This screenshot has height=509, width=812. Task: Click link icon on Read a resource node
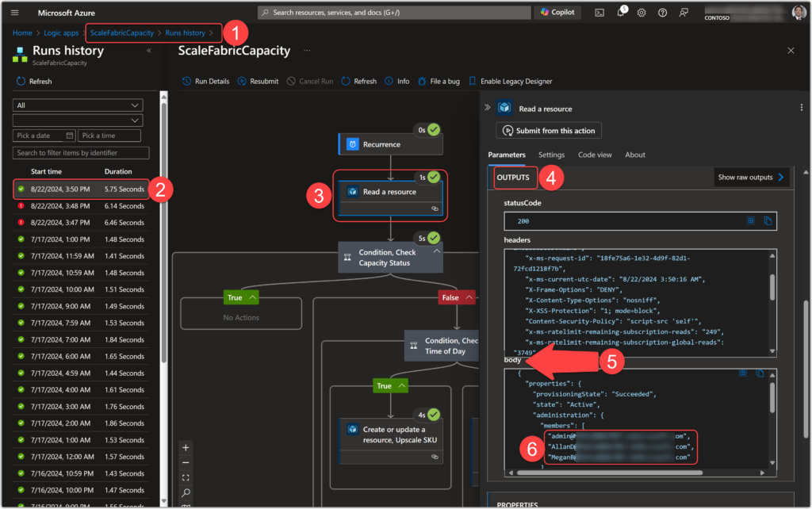(x=435, y=209)
